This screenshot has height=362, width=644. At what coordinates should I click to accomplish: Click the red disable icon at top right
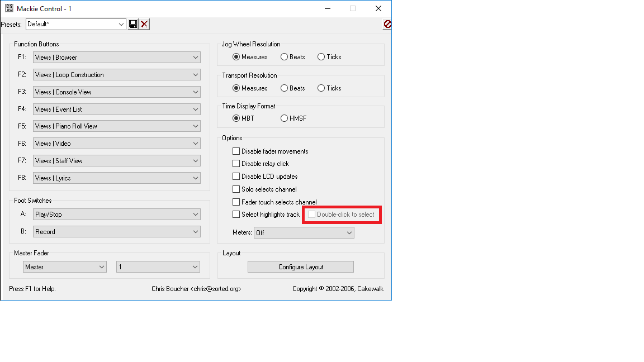[387, 24]
